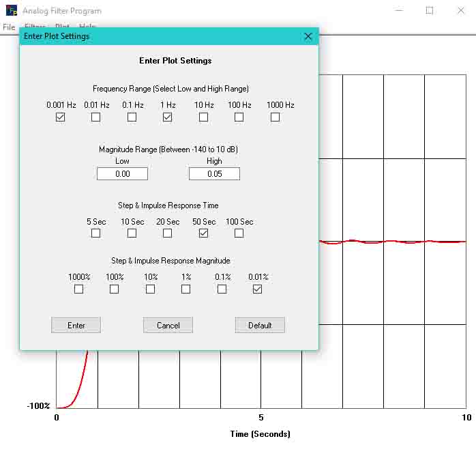Open the File menu

(9, 27)
